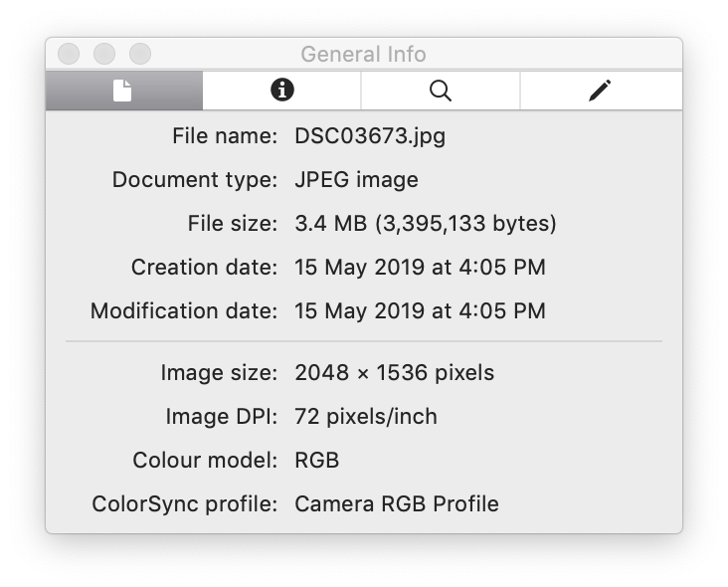Click the Creation date value
The width and height of the screenshot is (728, 587).
[x=420, y=267]
